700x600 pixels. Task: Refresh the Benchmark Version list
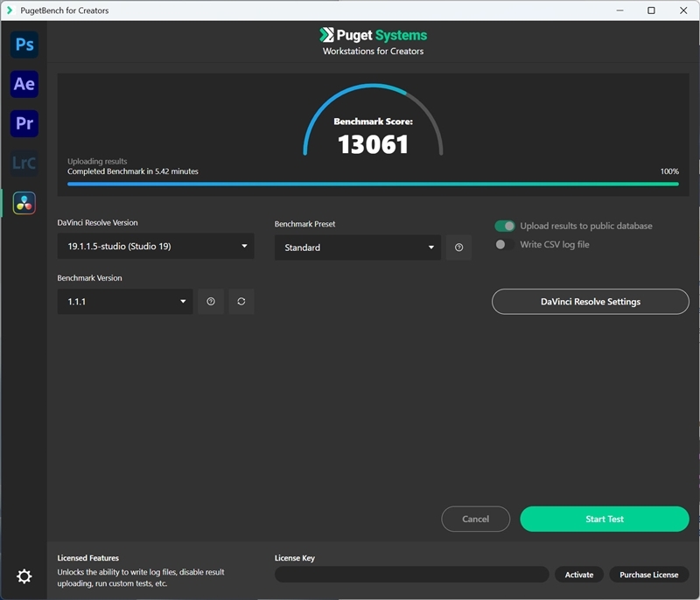[241, 301]
